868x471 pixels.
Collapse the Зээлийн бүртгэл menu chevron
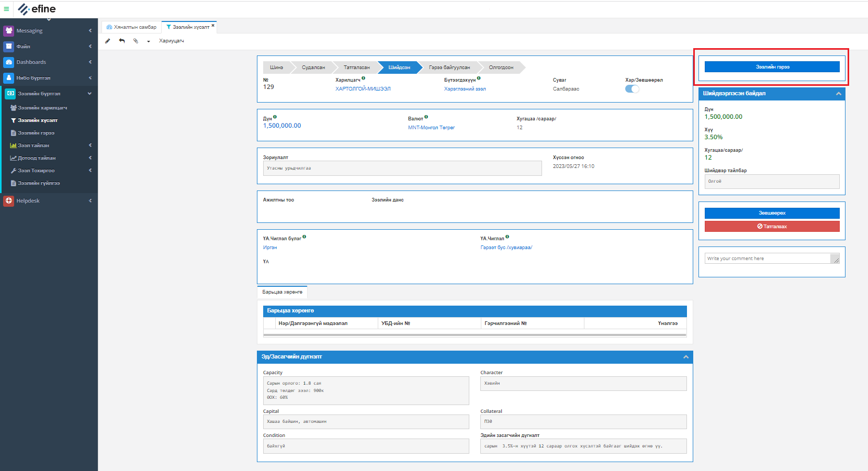pos(89,93)
